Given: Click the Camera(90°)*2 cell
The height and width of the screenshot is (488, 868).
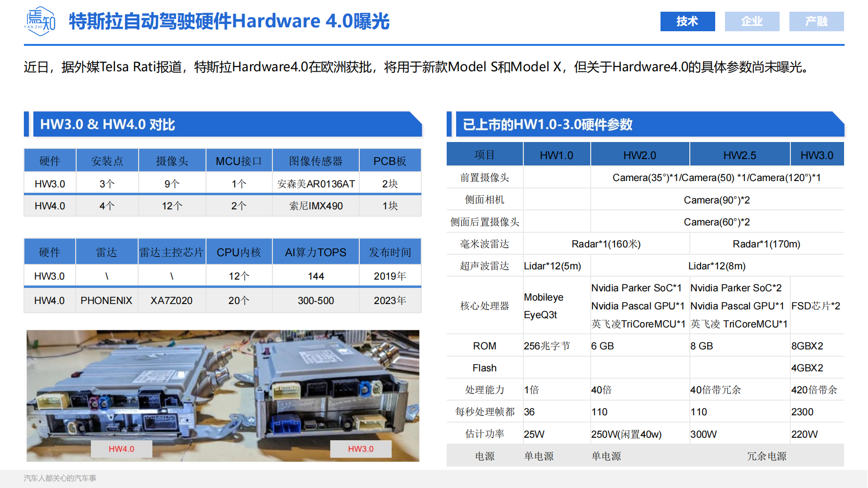Looking at the screenshot, I should coord(717,200).
